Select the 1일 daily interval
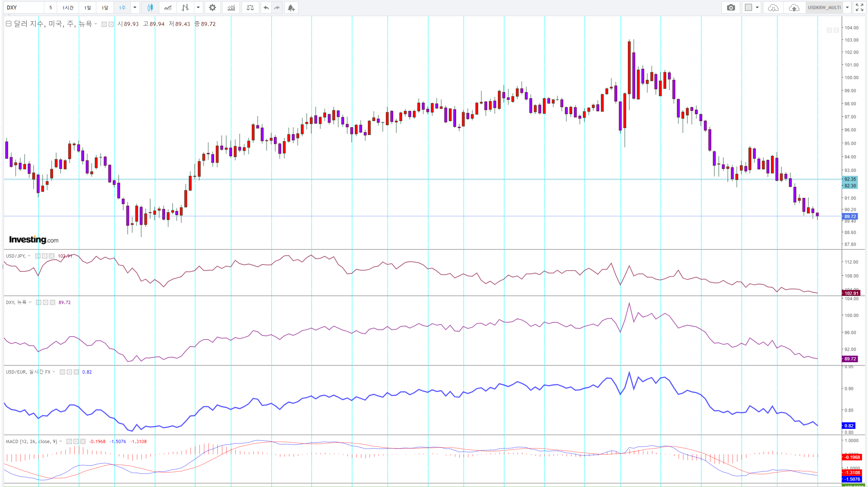Screen dimensions: 868x487 coord(87,8)
